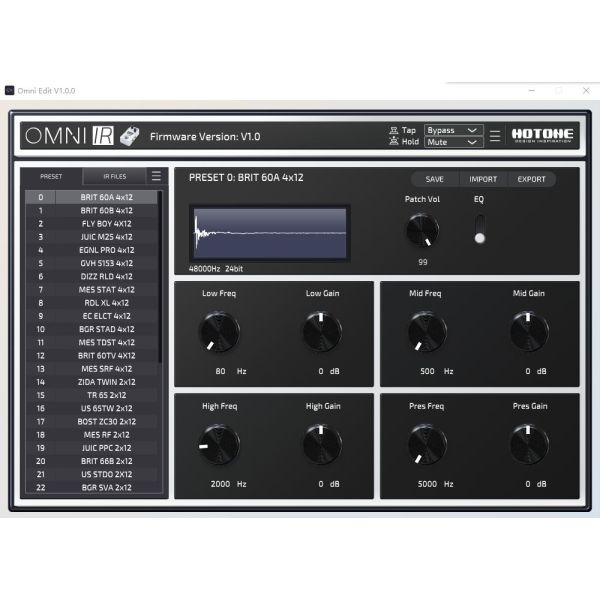Select preset MES SRF 4x12

click(x=92, y=369)
